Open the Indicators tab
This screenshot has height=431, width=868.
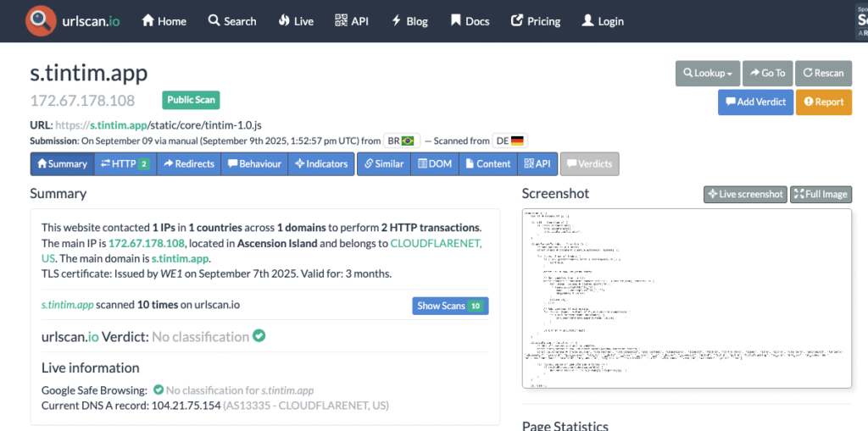[x=321, y=164]
